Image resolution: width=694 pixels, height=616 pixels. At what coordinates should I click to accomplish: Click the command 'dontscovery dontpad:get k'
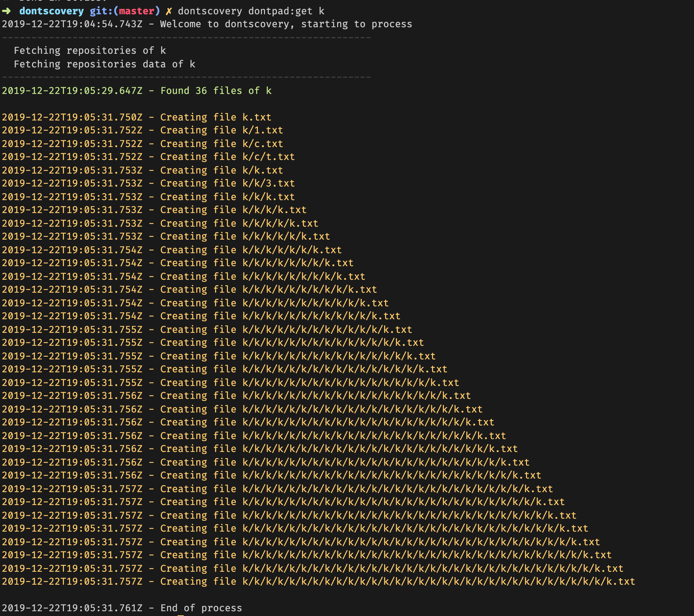251,11
